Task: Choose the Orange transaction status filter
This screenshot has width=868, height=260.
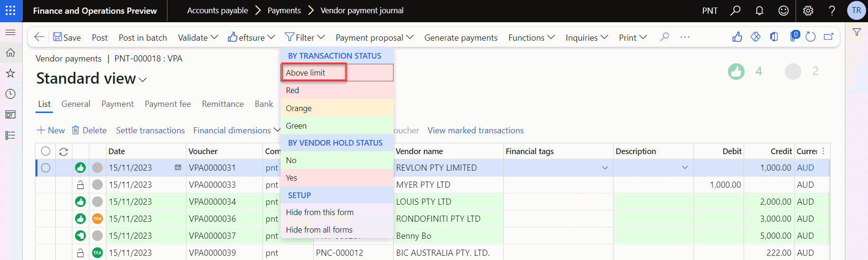Action: [337, 108]
